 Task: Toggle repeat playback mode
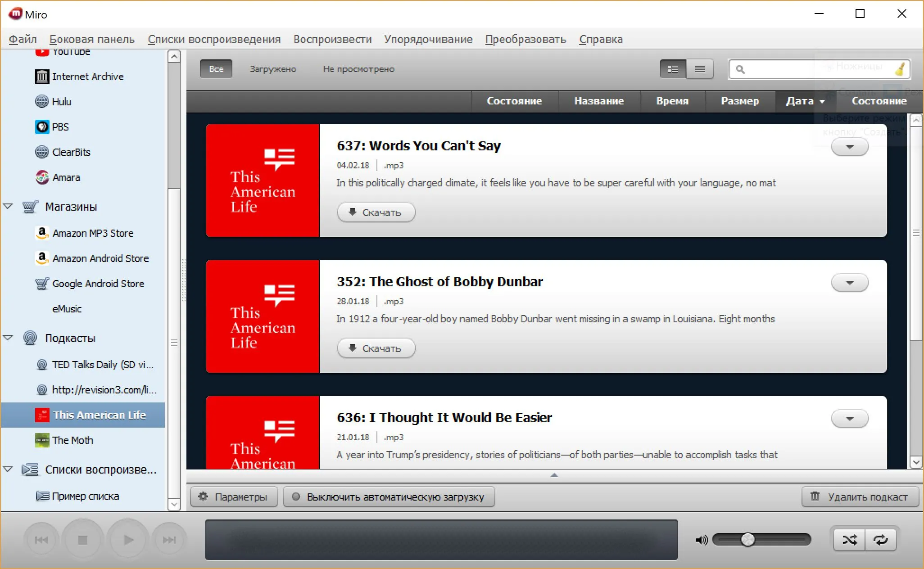pos(880,540)
